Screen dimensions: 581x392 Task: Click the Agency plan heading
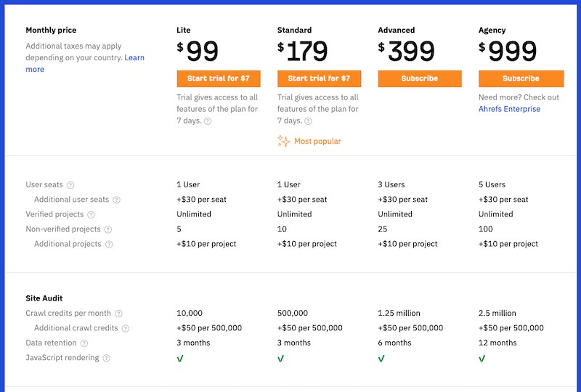click(x=492, y=30)
